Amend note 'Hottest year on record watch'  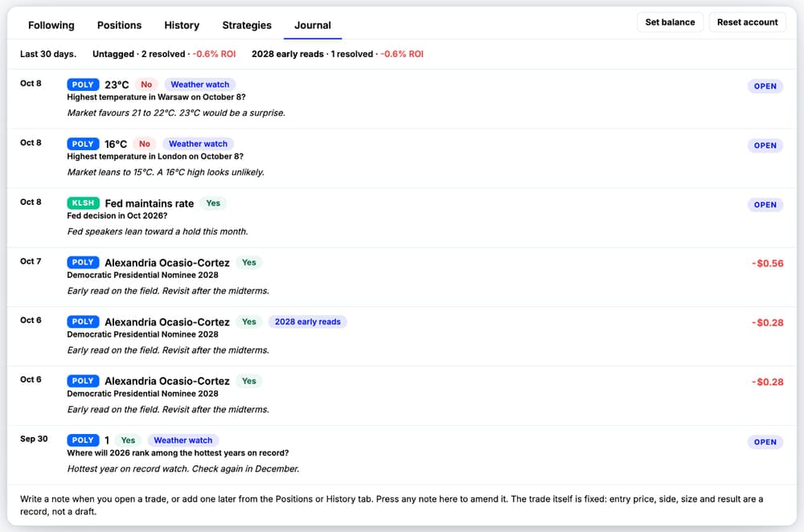click(x=183, y=469)
